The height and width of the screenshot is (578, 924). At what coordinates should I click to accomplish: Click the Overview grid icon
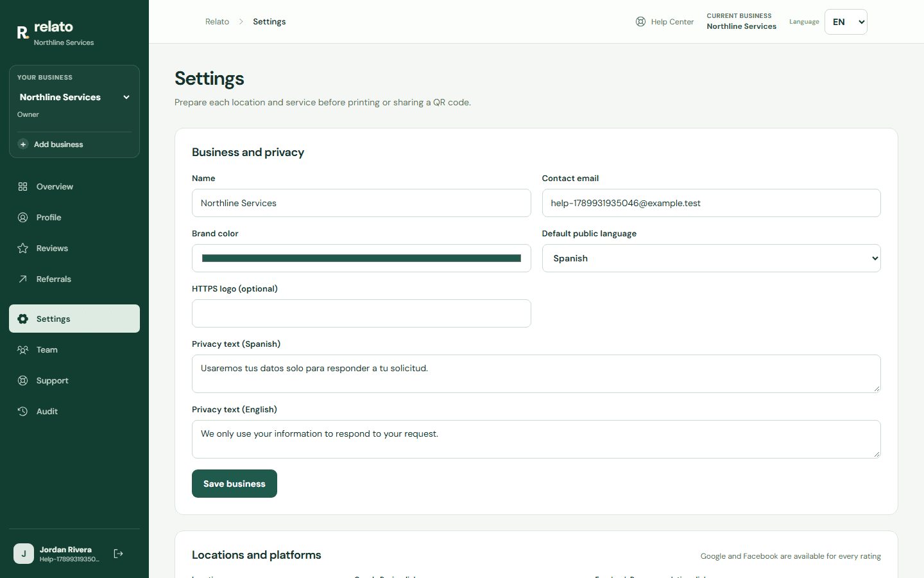(x=23, y=187)
